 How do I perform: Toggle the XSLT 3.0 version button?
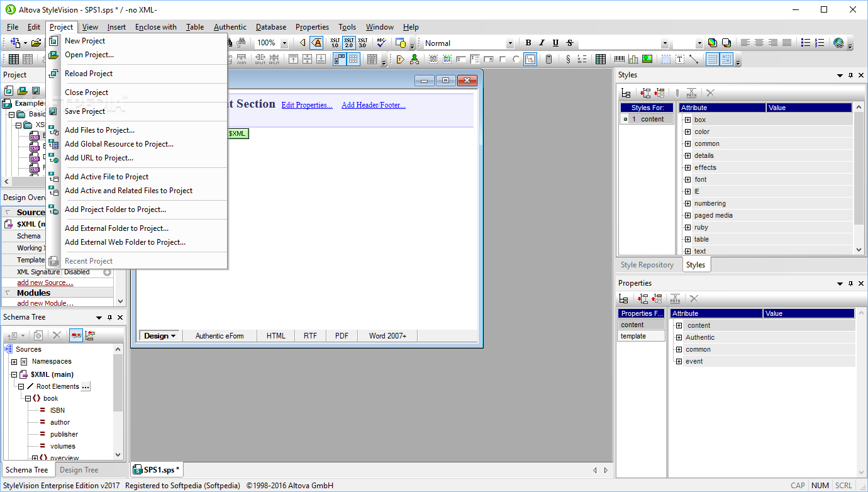[362, 43]
